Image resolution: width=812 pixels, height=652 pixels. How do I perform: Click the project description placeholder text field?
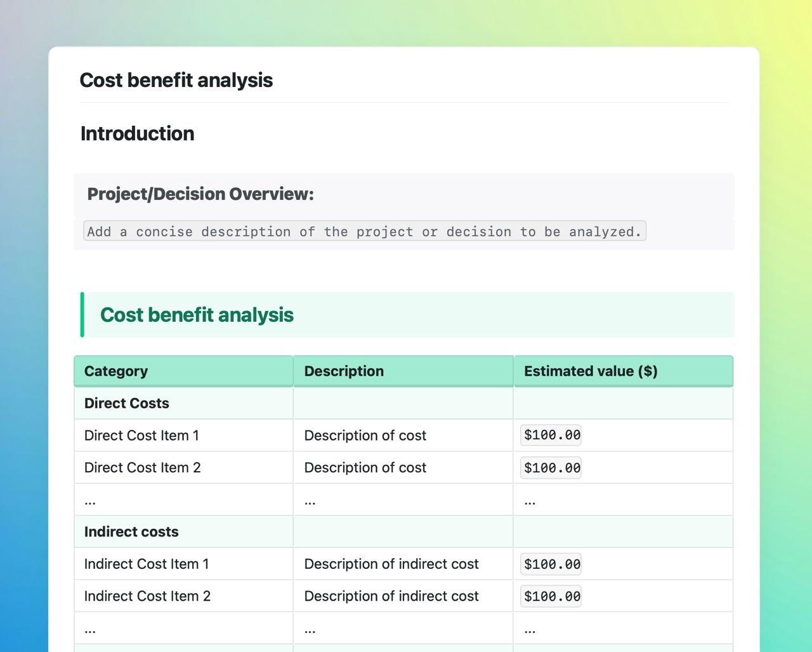364,231
